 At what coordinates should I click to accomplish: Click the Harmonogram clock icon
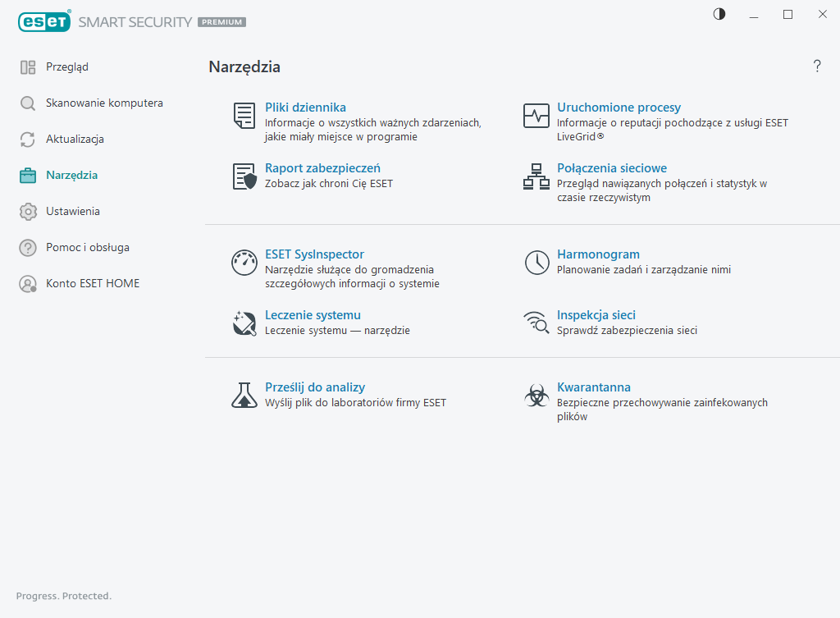coord(536,263)
